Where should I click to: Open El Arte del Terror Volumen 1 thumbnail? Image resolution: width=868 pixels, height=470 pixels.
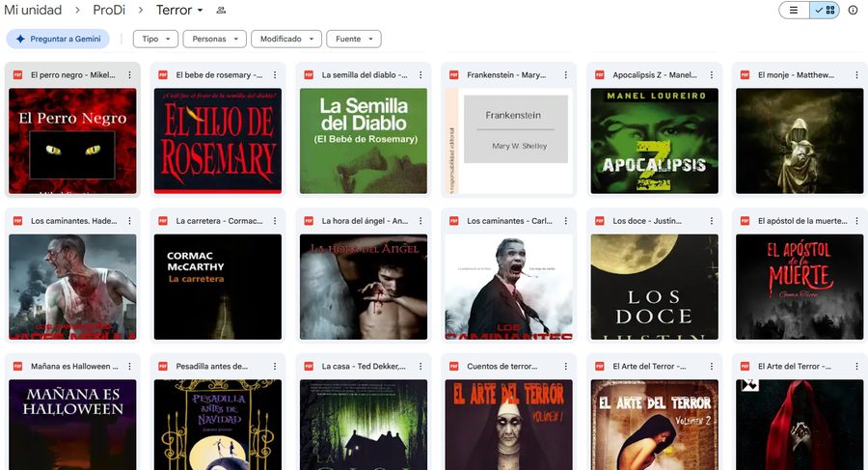pyautogui.click(x=508, y=425)
